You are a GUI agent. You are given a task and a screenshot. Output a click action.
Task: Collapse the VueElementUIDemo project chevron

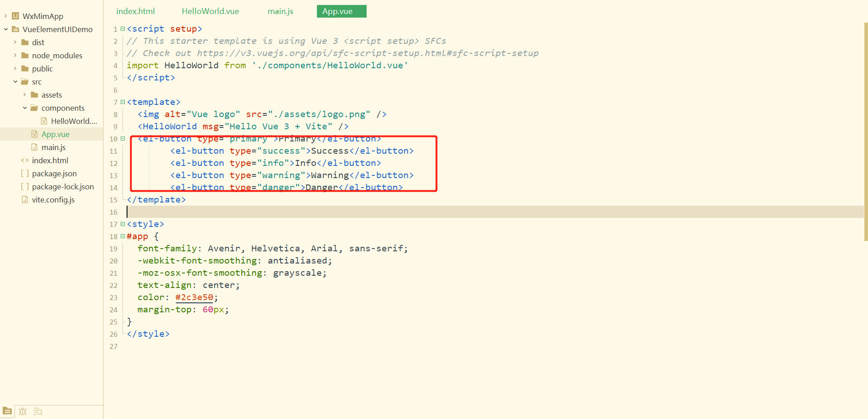6,29
